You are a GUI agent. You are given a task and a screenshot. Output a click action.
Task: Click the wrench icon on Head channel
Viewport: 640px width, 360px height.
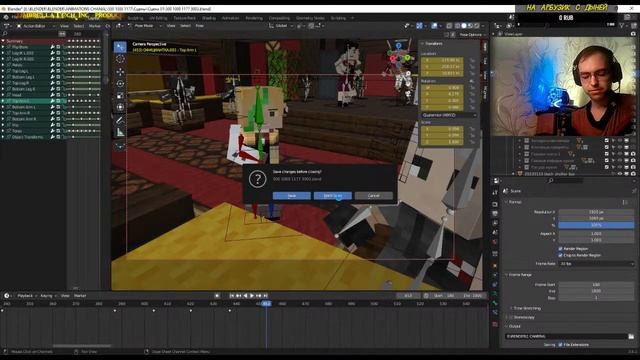point(53,95)
